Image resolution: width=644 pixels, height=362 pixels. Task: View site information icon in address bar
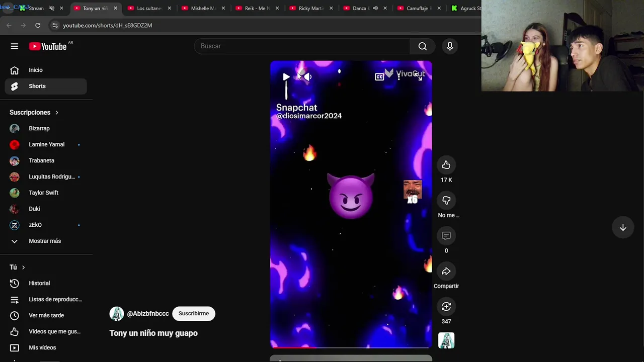pos(55,25)
